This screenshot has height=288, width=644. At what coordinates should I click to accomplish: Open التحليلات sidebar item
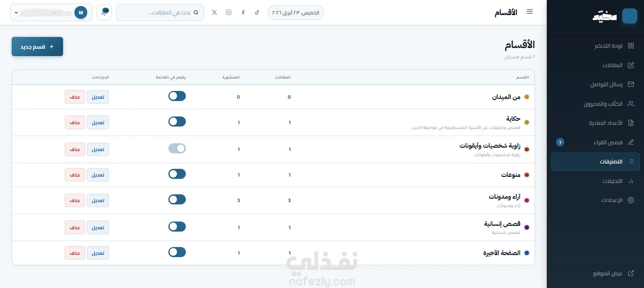coord(595,181)
